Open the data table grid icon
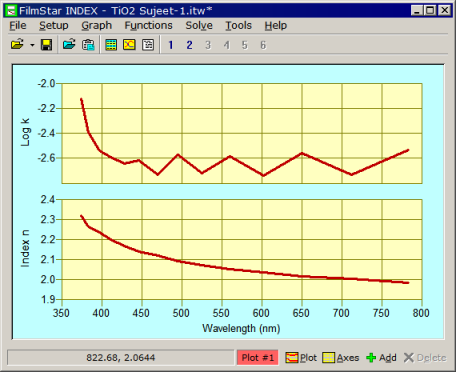This screenshot has width=456, height=372. tap(111, 45)
